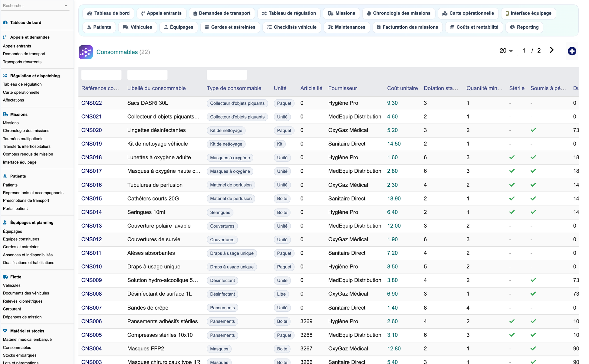Click the Équipages et planning person icon

5,223
